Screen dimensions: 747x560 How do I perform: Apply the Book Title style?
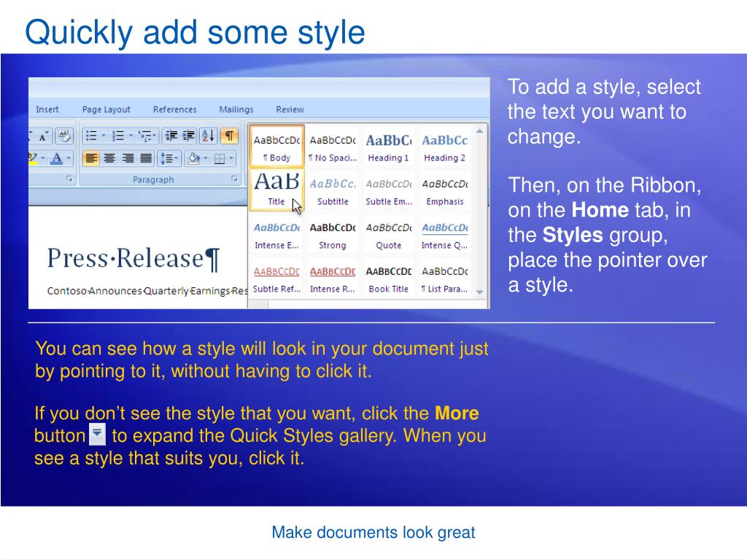[388, 279]
